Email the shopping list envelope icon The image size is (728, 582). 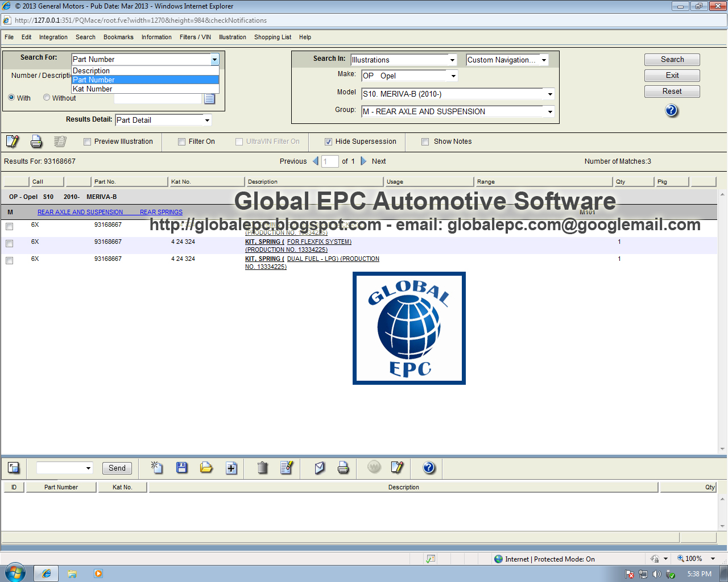(x=320, y=468)
